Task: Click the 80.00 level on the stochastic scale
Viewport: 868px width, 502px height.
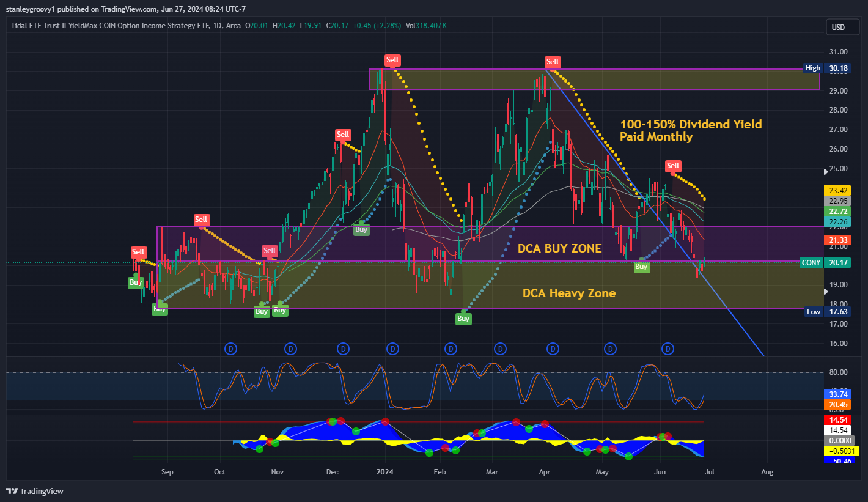Action: point(838,372)
